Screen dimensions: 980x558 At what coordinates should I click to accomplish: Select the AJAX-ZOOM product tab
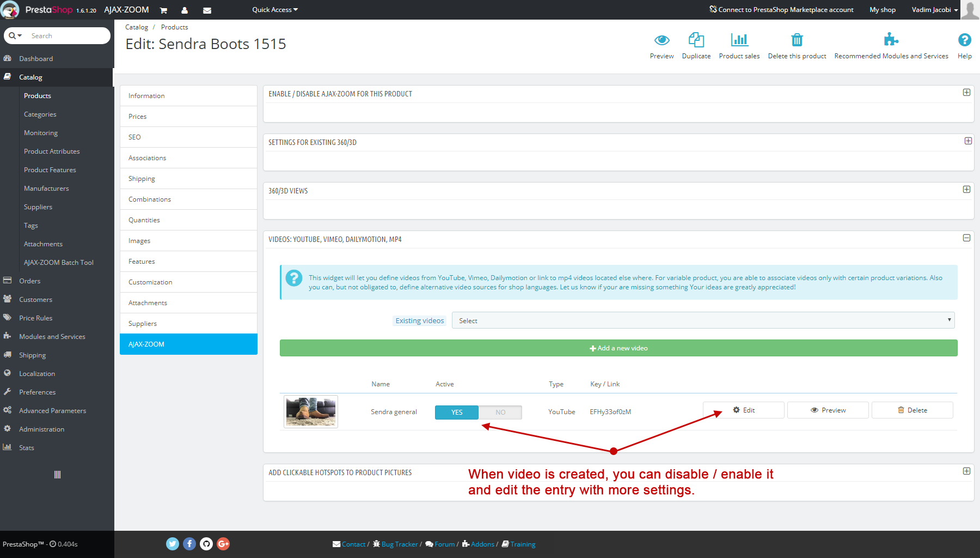click(188, 344)
